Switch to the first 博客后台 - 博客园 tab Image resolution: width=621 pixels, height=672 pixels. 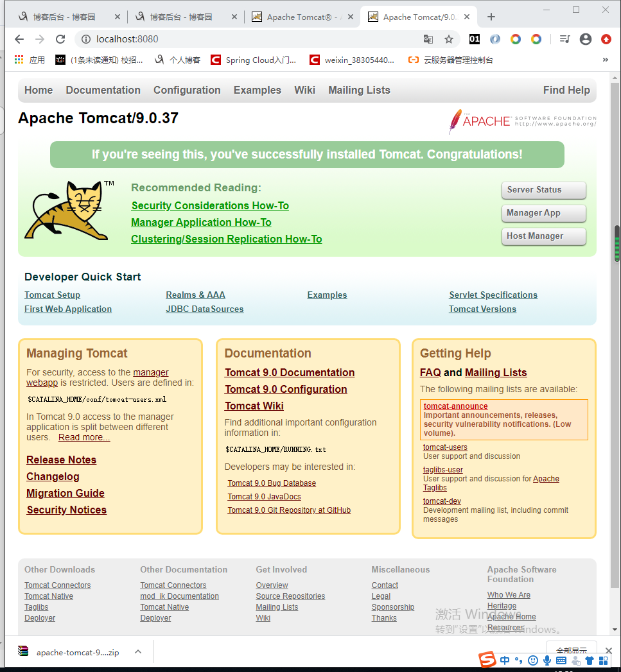[64, 17]
